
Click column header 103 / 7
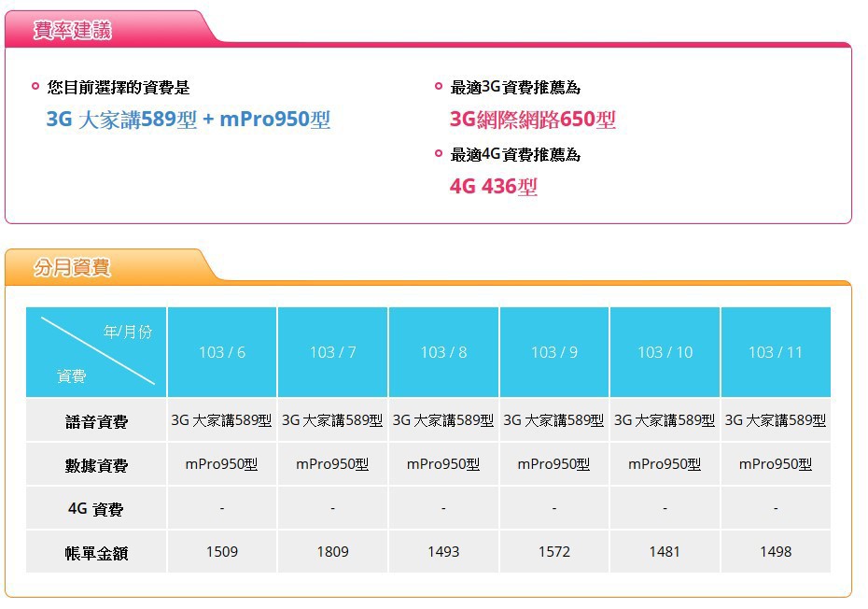coord(332,352)
